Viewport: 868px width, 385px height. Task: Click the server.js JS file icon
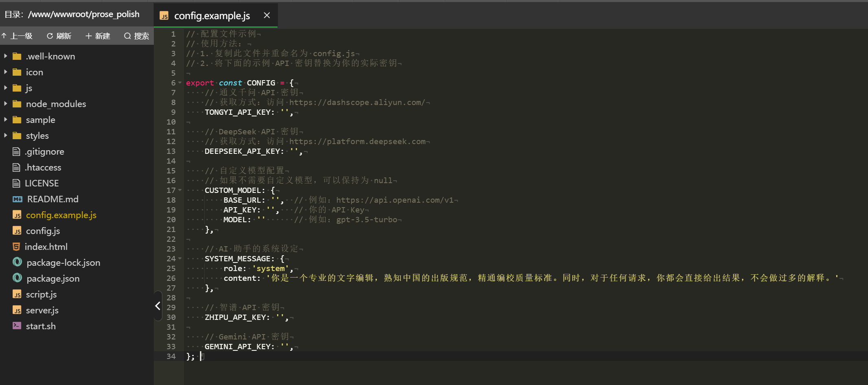[x=17, y=310]
